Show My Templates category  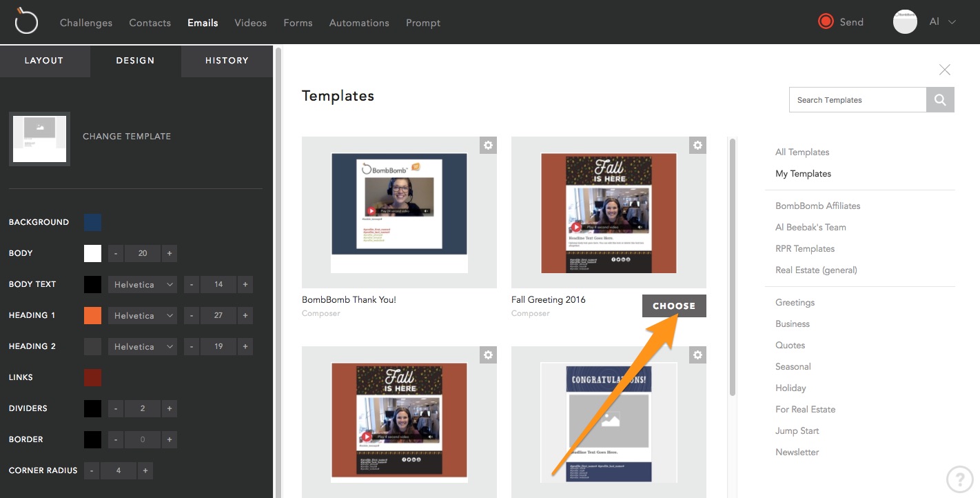click(x=803, y=173)
